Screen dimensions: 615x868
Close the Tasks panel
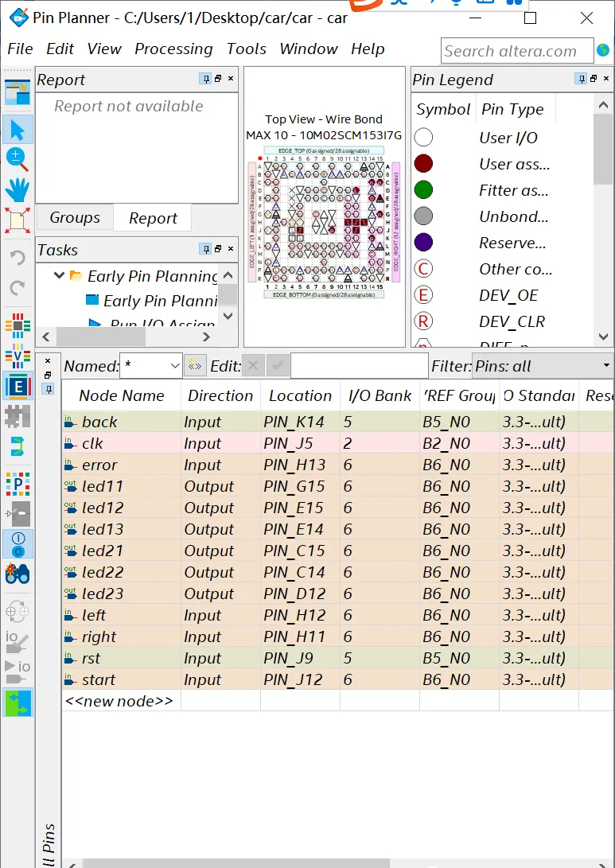[231, 249]
